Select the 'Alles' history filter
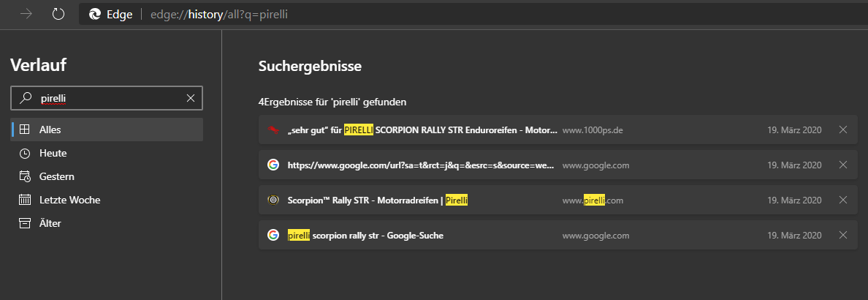Image resolution: width=868 pixels, height=300 pixels. (50, 130)
